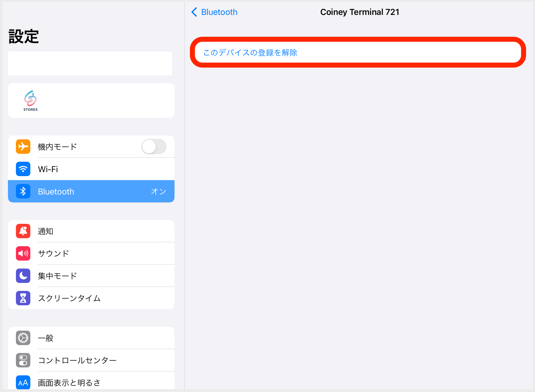Tap the hourglass スクリーンタイム icon
This screenshot has width=535, height=392.
[23, 298]
